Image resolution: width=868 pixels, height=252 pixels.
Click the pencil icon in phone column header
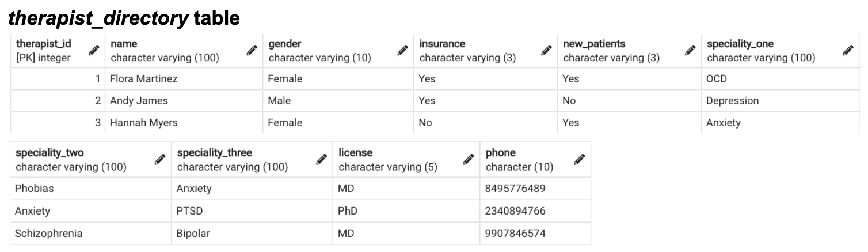point(580,160)
